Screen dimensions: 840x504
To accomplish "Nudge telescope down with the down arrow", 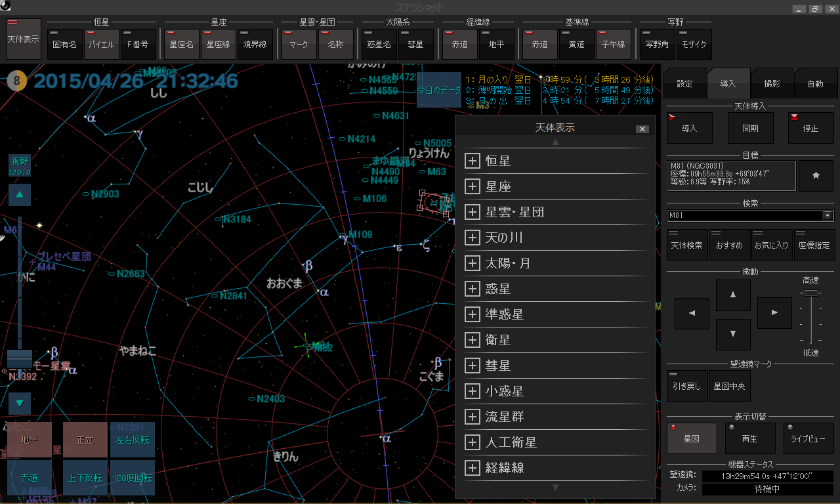I will [x=733, y=335].
